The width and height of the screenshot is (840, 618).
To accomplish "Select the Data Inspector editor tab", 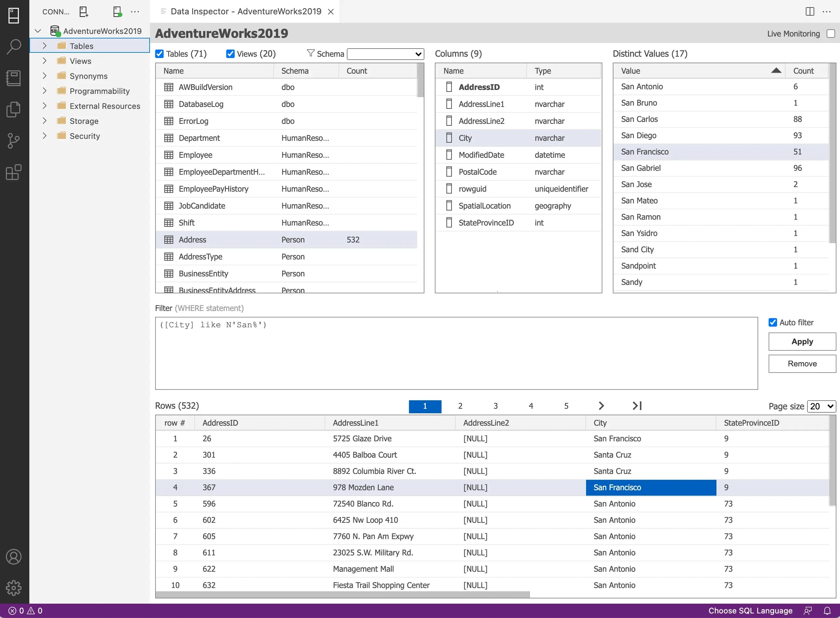I will pyautogui.click(x=245, y=12).
